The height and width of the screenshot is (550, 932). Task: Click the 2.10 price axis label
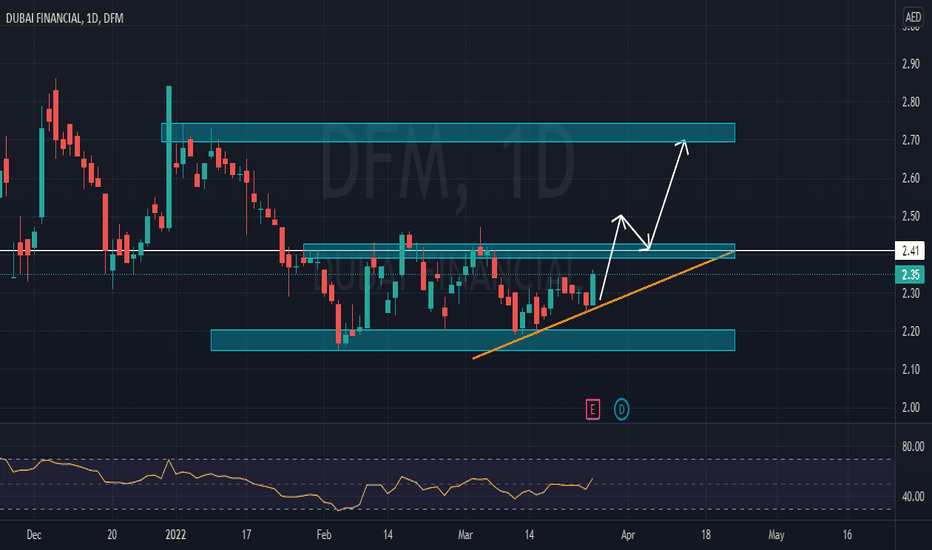click(911, 369)
